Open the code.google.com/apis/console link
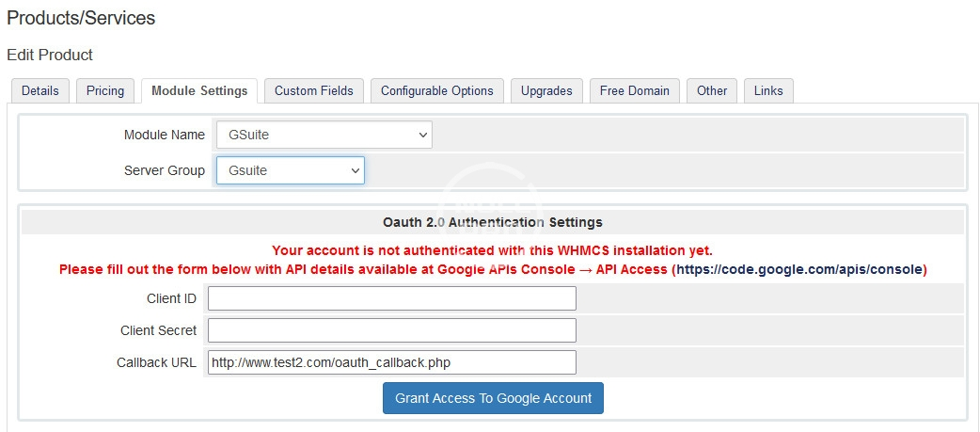The height and width of the screenshot is (432, 980). click(799, 269)
